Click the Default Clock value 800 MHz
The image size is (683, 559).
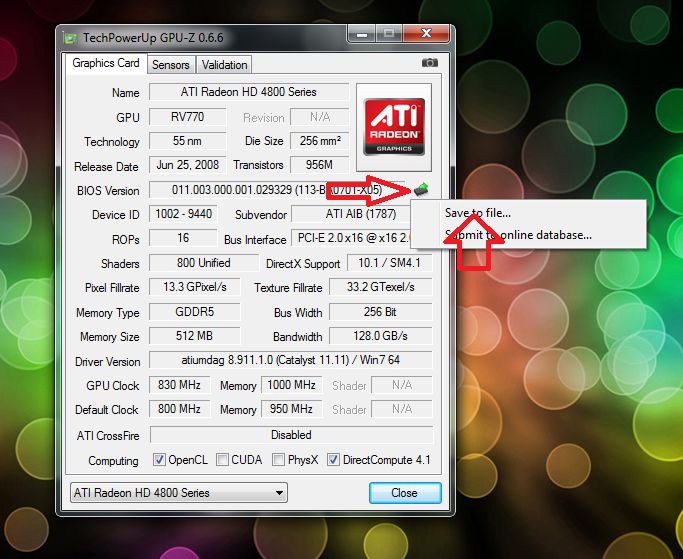point(179,409)
